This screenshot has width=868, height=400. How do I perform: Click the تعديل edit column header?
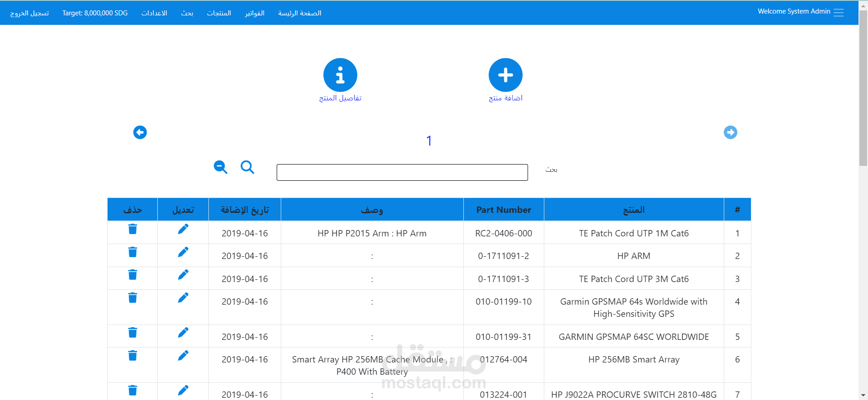click(183, 210)
